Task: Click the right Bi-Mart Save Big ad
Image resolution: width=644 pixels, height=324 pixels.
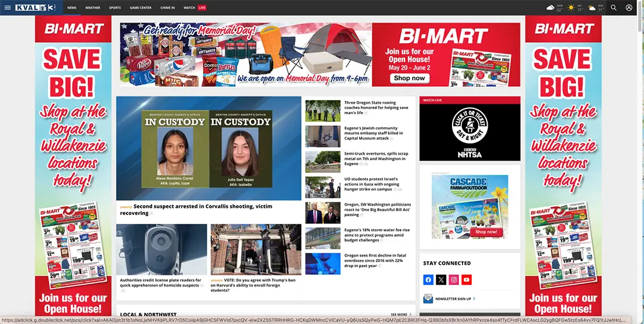Action: point(563,166)
